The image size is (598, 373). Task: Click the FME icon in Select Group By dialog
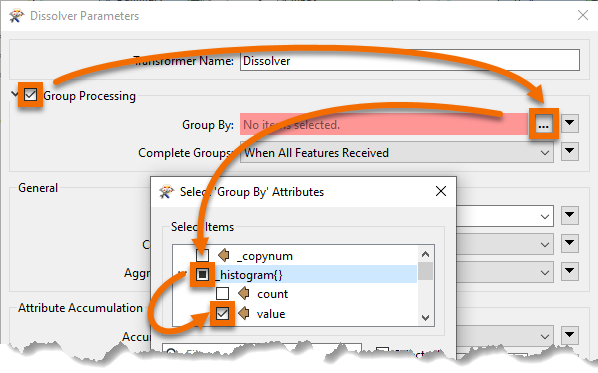[166, 191]
